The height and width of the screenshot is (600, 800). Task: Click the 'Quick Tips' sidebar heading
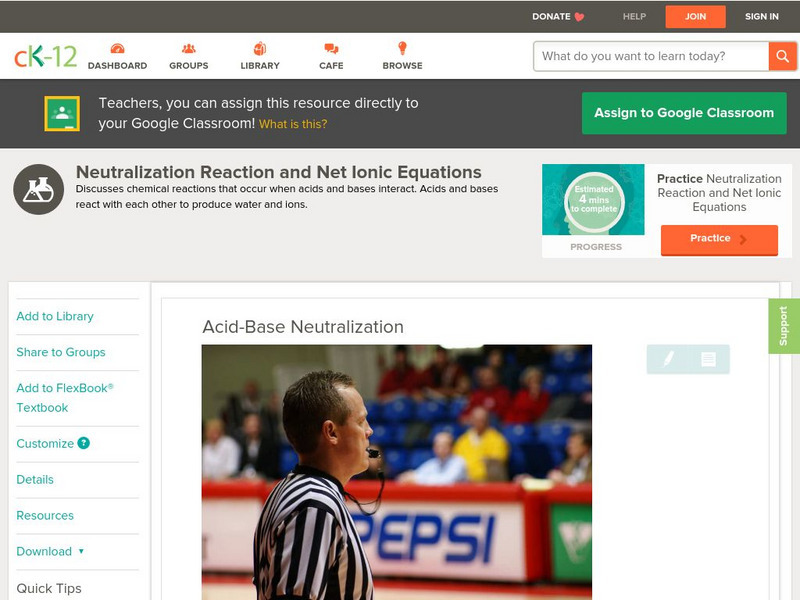(49, 588)
